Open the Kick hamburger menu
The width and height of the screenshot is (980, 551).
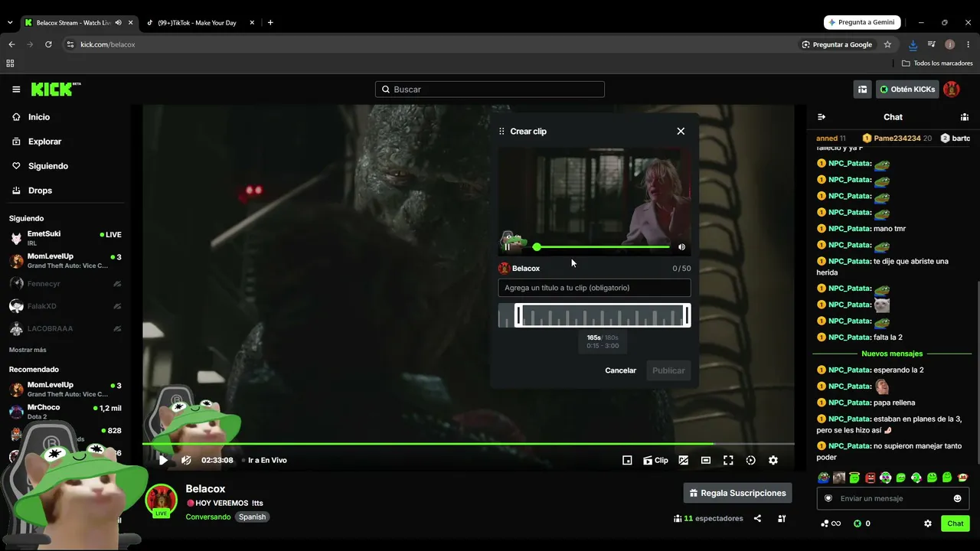pyautogui.click(x=16, y=90)
